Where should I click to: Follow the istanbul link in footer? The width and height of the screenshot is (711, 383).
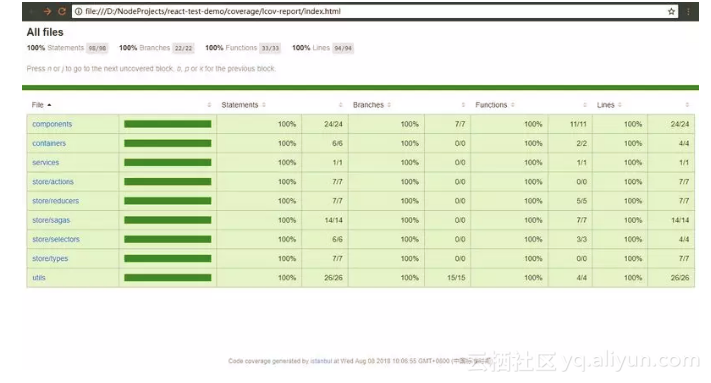pos(321,361)
